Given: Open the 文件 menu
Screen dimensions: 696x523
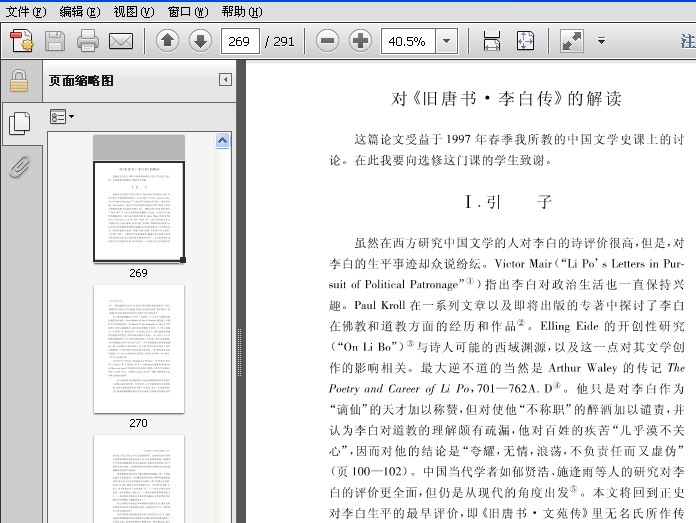Looking at the screenshot, I should pos(26,11).
